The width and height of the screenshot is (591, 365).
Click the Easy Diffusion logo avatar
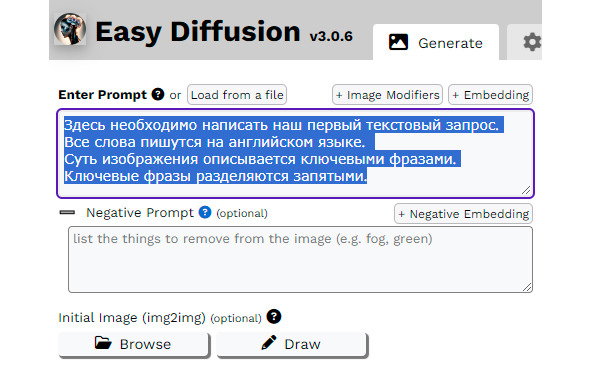(70, 29)
